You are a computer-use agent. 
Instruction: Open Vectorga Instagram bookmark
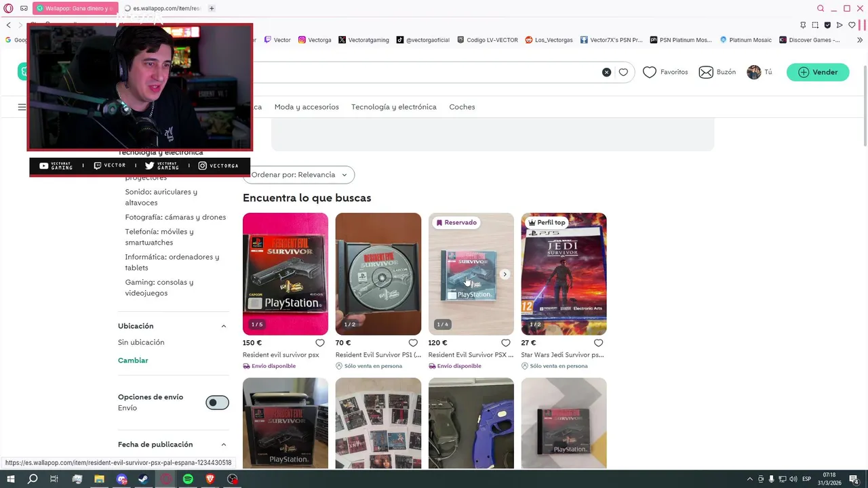click(x=315, y=40)
